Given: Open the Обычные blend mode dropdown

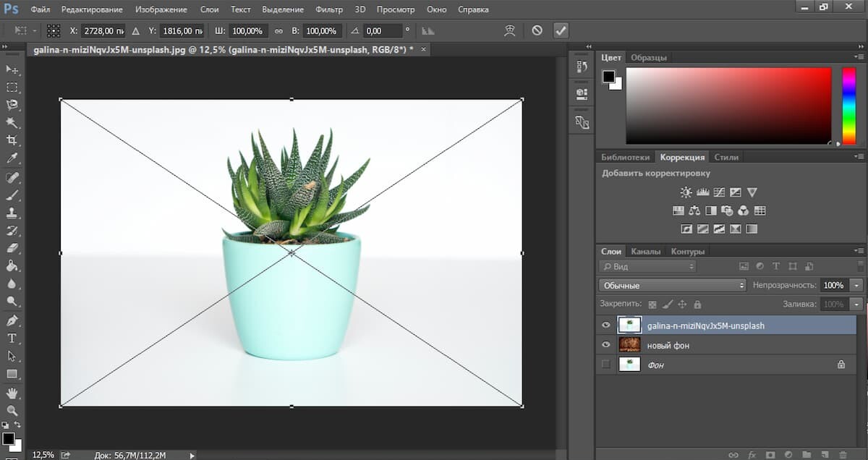Looking at the screenshot, I should pos(673,285).
